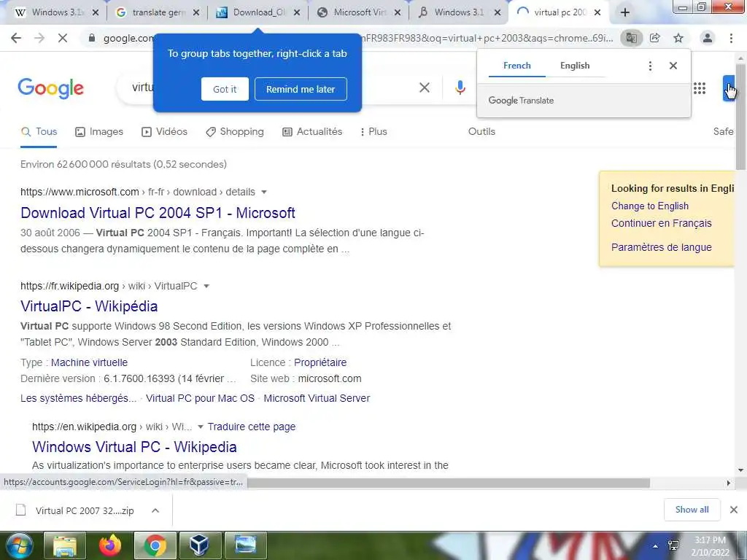The height and width of the screenshot is (560, 747).
Task: Open Windows Start menu
Action: point(19,545)
